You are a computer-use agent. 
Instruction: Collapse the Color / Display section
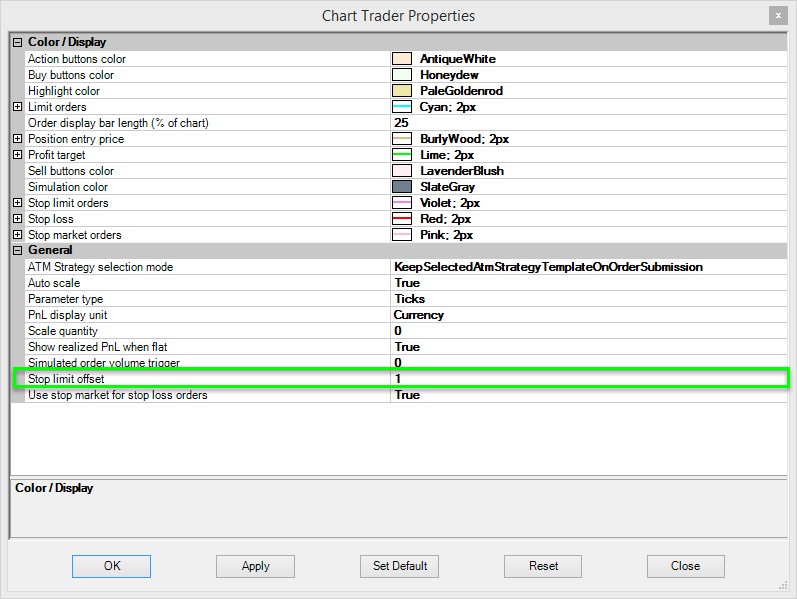pos(17,43)
